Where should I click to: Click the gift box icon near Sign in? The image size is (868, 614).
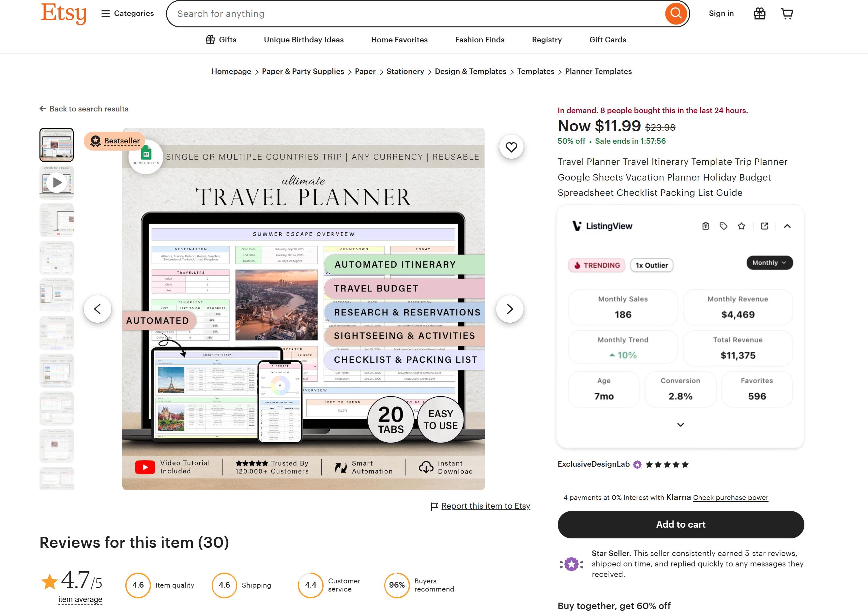pyautogui.click(x=759, y=13)
